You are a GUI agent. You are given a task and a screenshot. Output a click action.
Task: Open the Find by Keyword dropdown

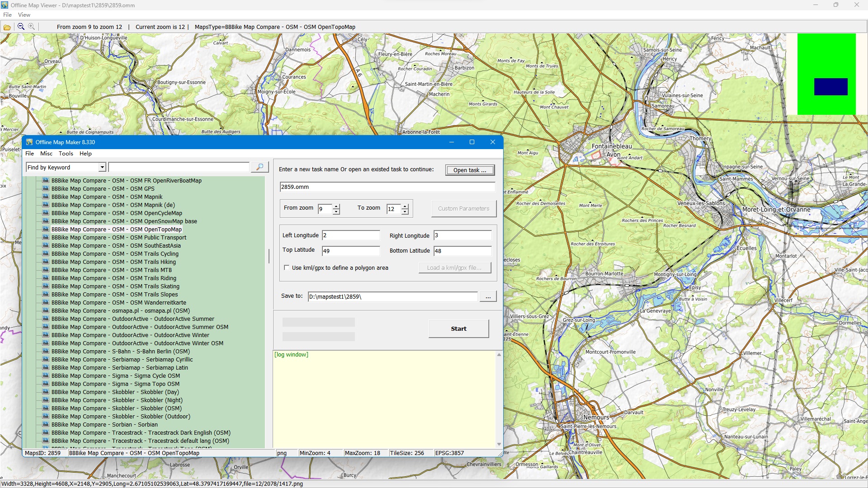click(102, 167)
